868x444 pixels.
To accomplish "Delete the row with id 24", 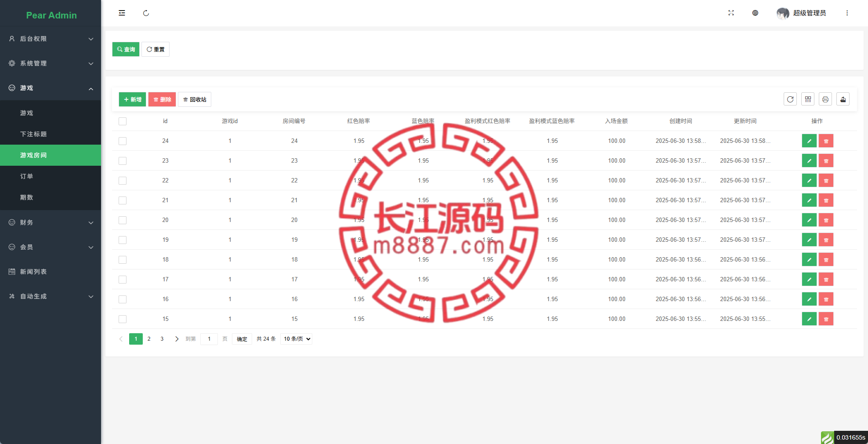I will click(826, 141).
